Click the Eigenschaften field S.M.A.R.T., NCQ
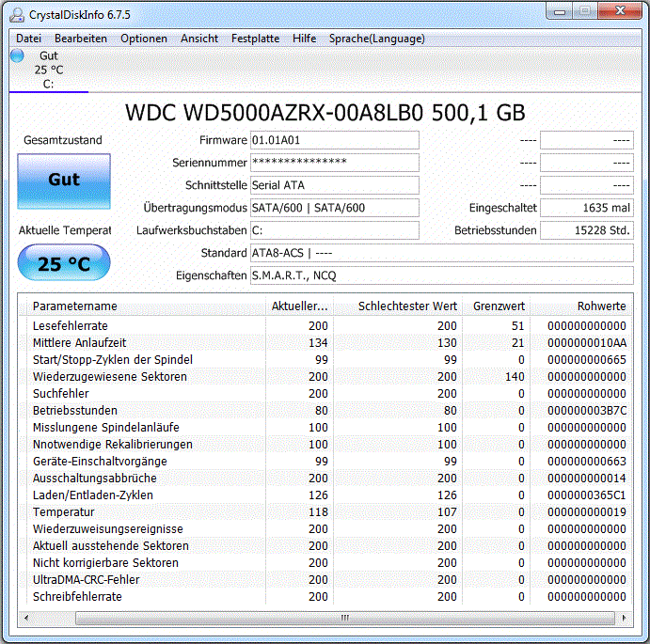Image resolution: width=650 pixels, height=644 pixels. (x=442, y=275)
